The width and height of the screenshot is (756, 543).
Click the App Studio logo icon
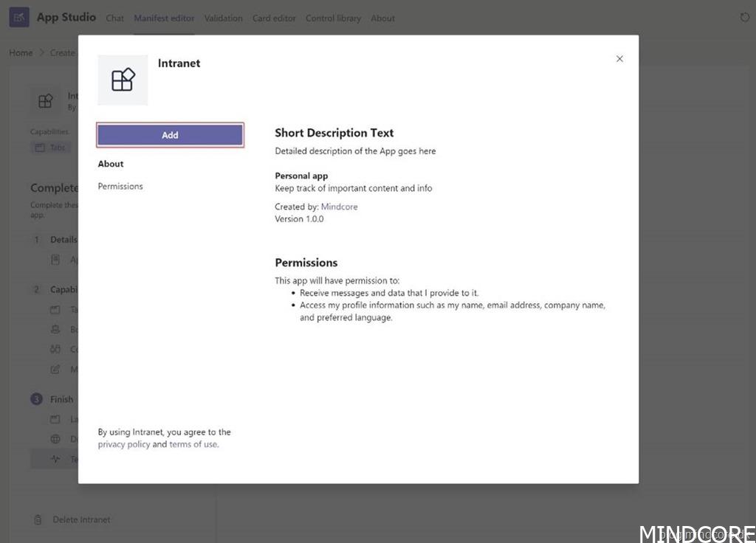click(x=19, y=17)
